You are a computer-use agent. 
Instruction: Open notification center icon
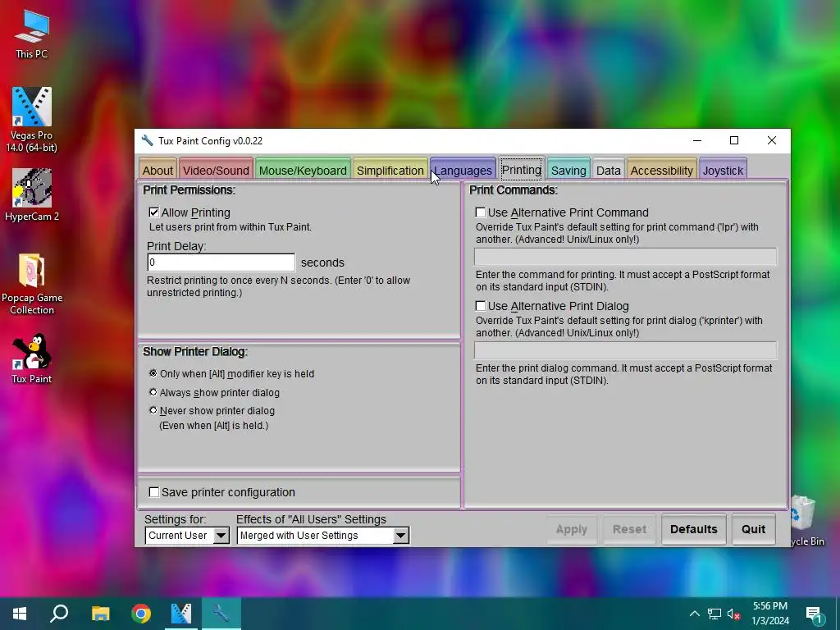[814, 614]
